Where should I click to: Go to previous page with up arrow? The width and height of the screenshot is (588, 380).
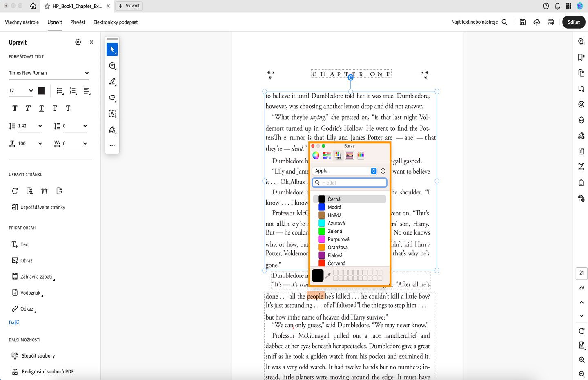coord(581,302)
